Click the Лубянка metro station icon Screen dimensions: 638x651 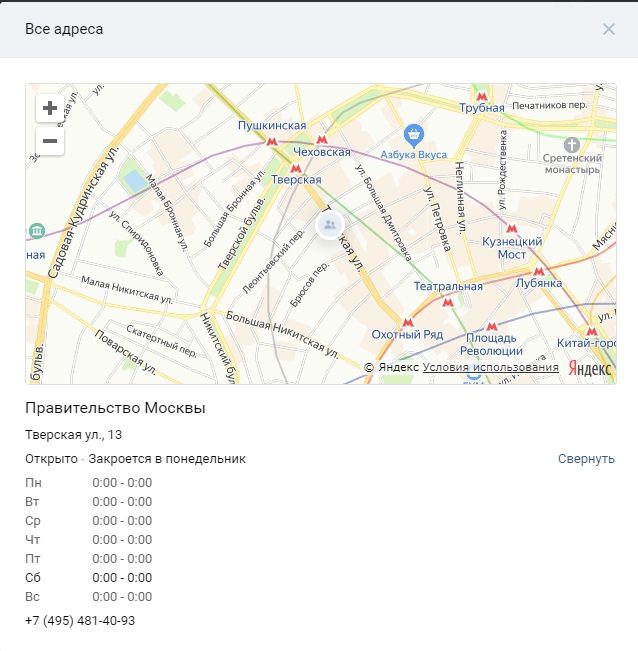pos(538,271)
